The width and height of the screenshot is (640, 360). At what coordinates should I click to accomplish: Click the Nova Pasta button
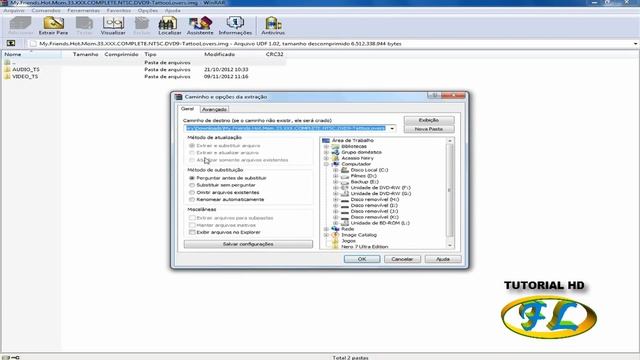click(429, 129)
